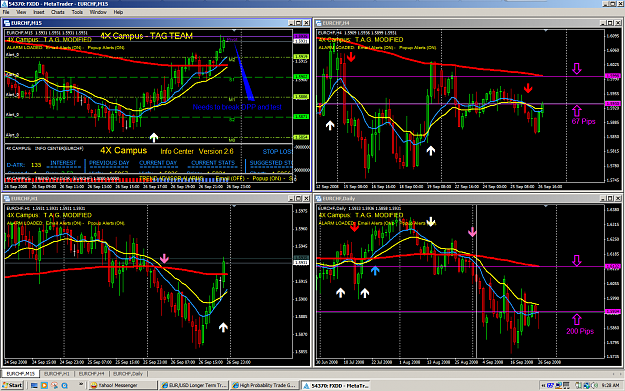Open the Tools menu
625x391 pixels.
click(77, 12)
